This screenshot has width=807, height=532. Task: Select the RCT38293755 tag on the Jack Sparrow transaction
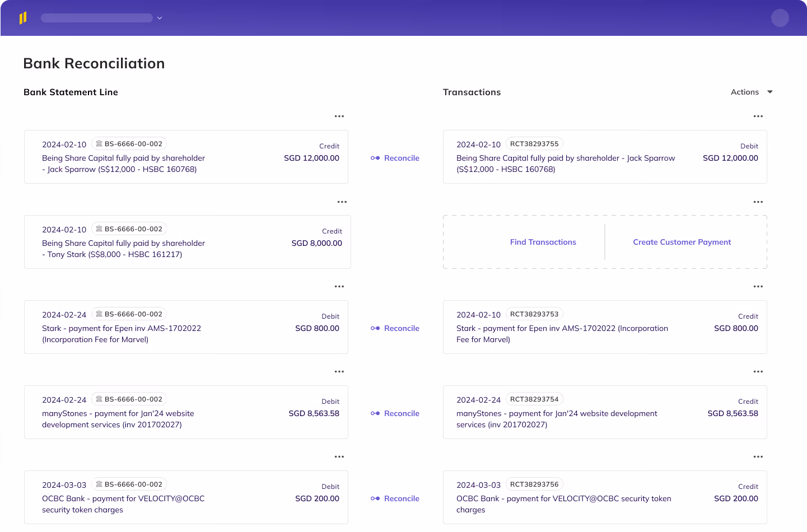pos(535,143)
